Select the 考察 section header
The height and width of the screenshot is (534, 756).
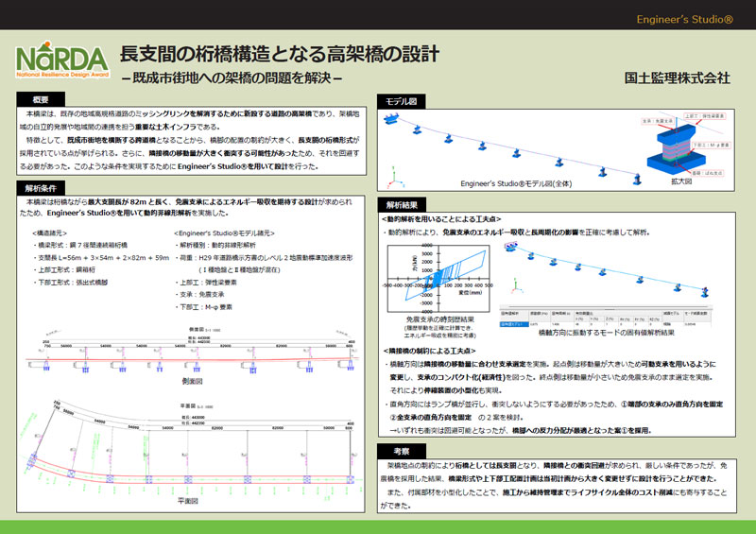[402, 451]
